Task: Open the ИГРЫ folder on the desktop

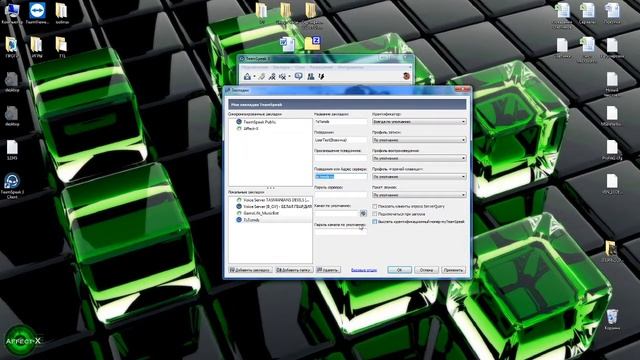Action: [x=37, y=47]
